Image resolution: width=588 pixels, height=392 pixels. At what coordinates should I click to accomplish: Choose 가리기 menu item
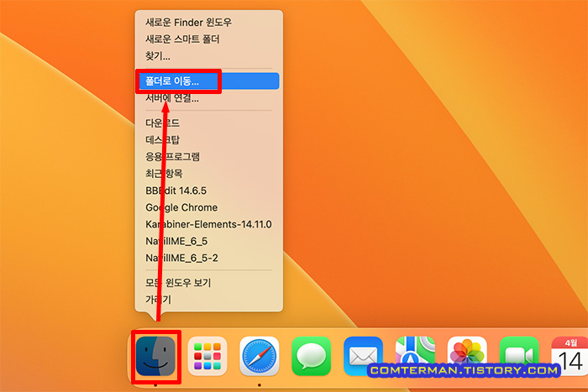tap(209, 300)
